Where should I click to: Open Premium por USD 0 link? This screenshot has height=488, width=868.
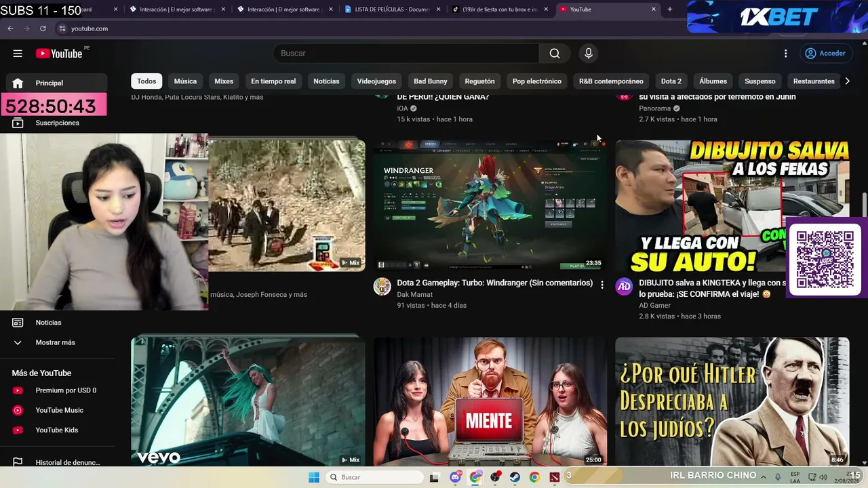57,390
